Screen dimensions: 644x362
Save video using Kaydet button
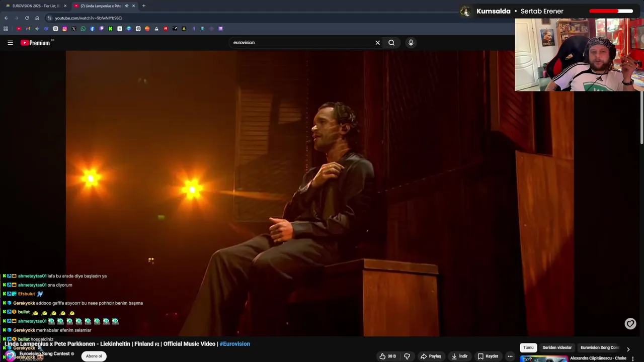488,356
